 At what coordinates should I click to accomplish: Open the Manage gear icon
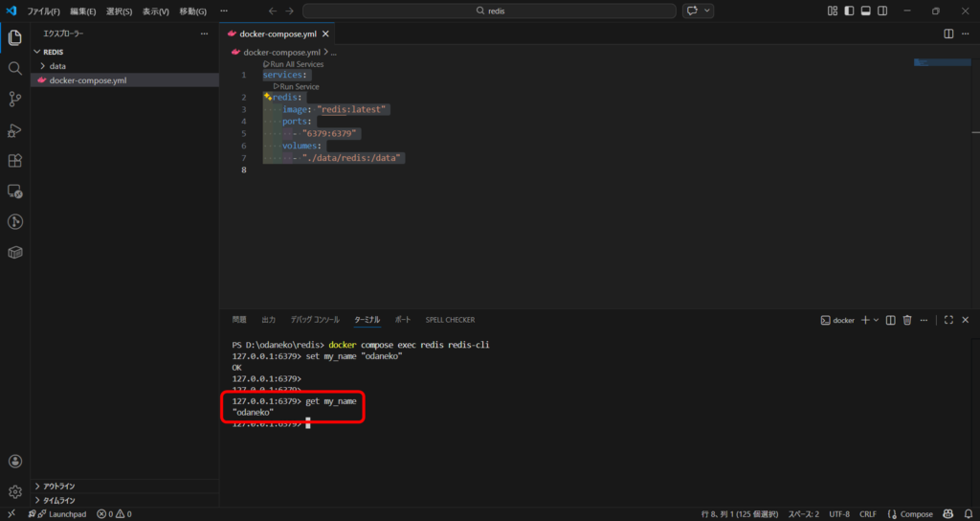[x=15, y=491]
